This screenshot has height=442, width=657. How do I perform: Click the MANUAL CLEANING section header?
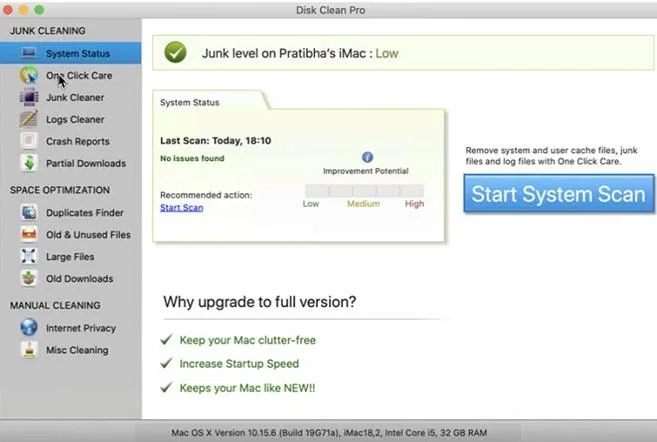[55, 305]
